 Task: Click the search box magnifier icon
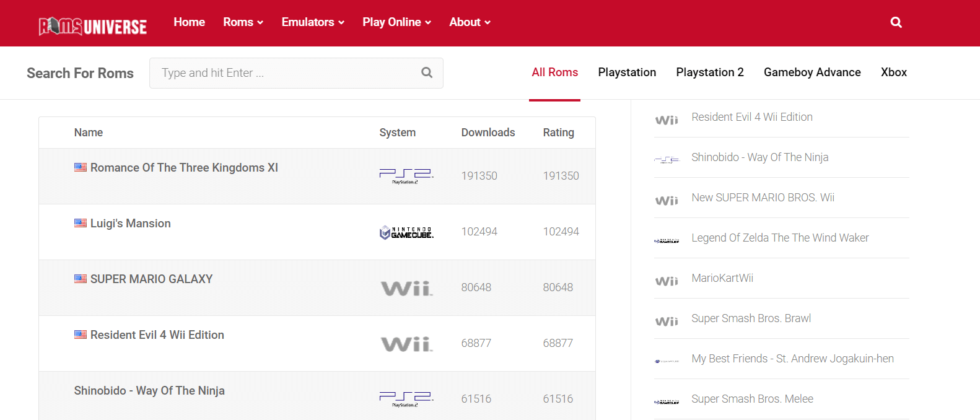click(x=427, y=72)
